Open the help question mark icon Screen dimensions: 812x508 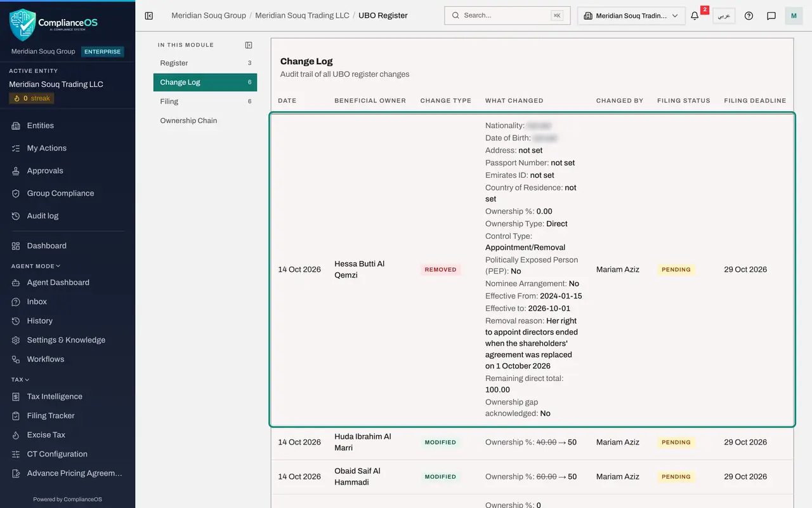coord(749,16)
